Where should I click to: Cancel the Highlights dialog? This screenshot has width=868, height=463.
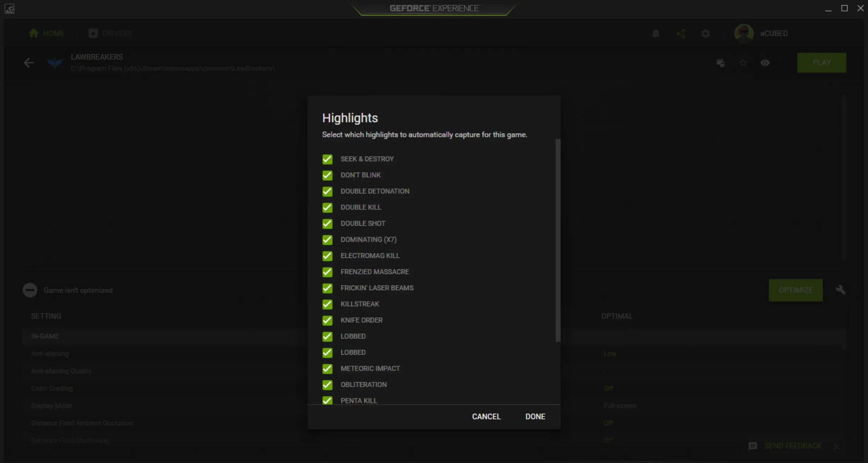point(486,416)
